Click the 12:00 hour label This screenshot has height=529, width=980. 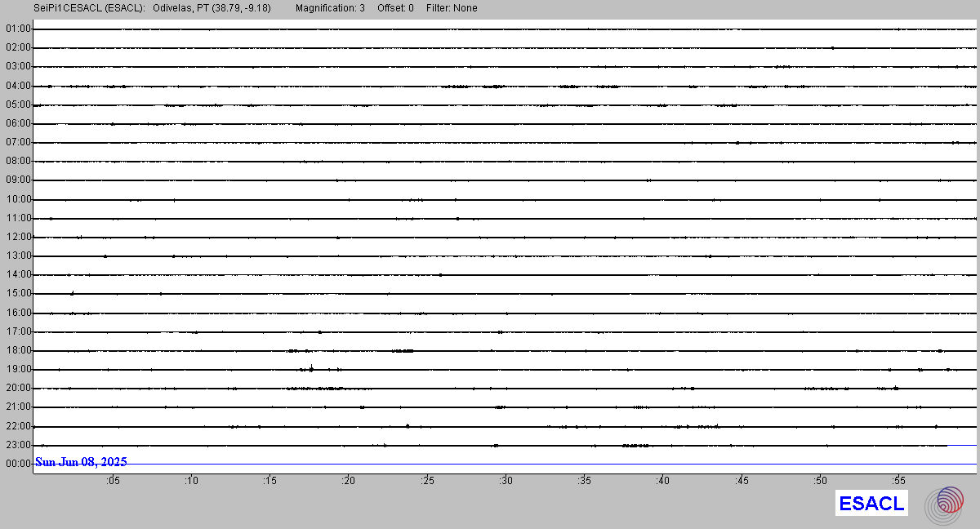pyautogui.click(x=18, y=237)
